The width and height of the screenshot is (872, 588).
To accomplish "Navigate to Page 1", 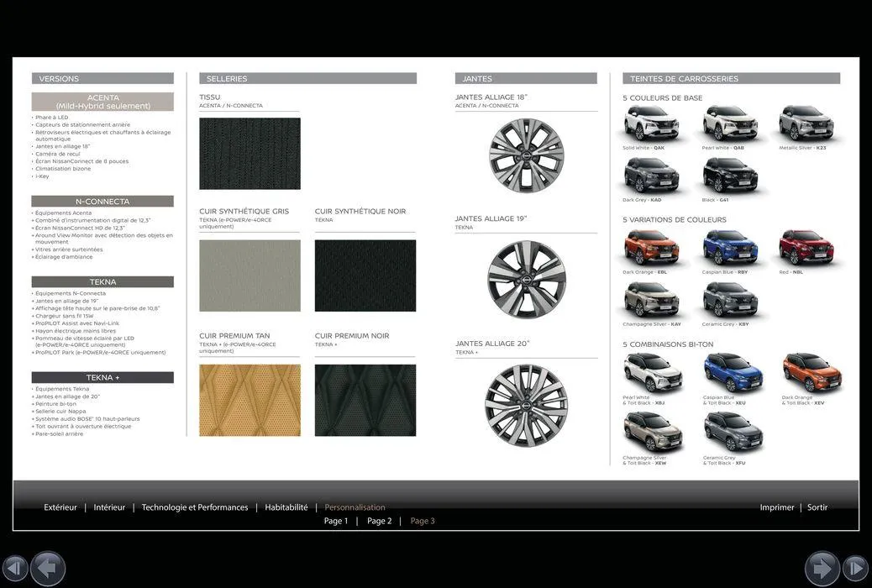I will [x=336, y=521].
